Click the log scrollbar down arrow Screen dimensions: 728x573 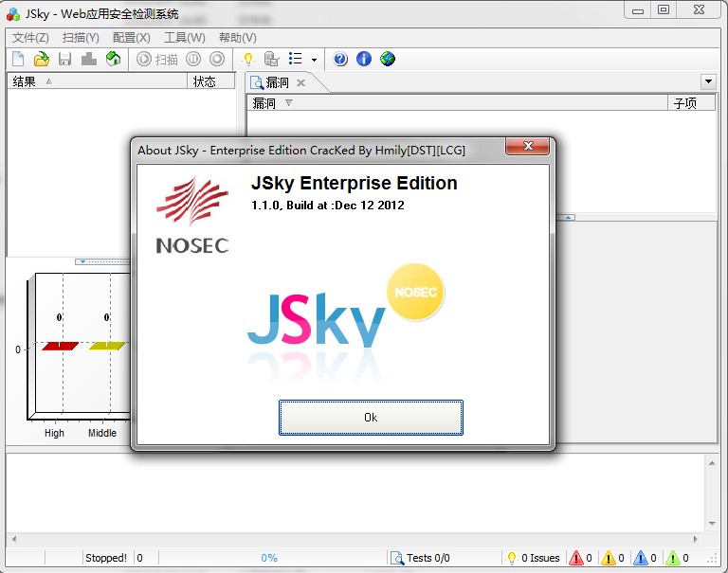click(712, 524)
